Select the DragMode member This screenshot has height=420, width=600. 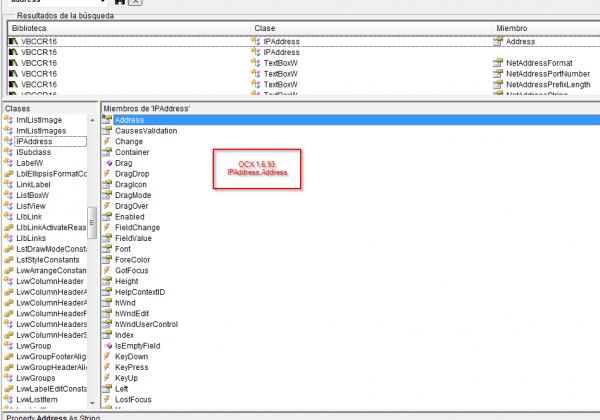coord(133,195)
